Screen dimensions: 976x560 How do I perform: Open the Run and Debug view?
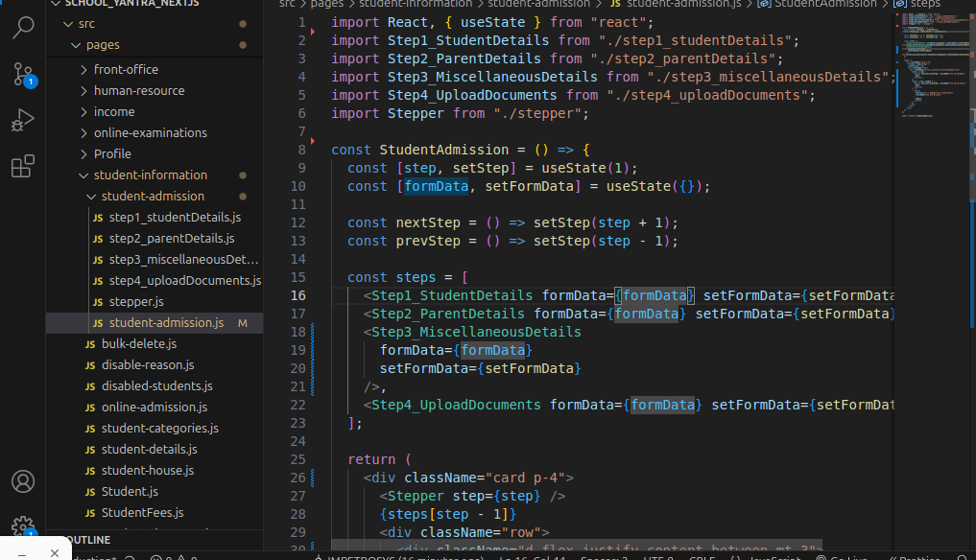(x=22, y=121)
